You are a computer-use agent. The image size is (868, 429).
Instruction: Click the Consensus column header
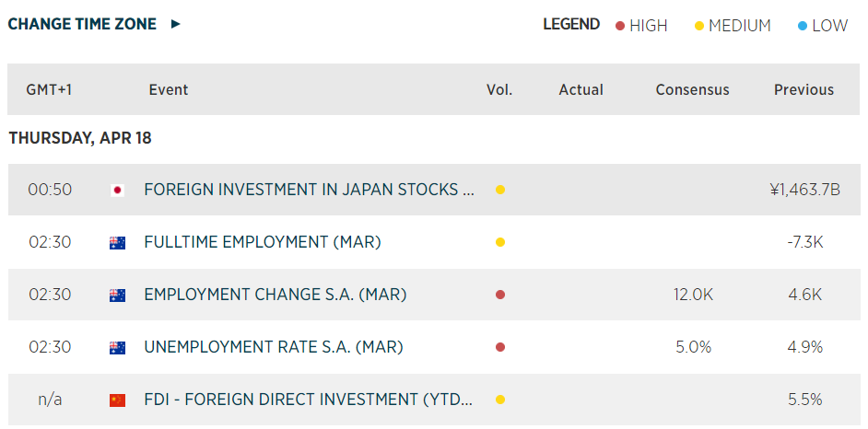[692, 90]
